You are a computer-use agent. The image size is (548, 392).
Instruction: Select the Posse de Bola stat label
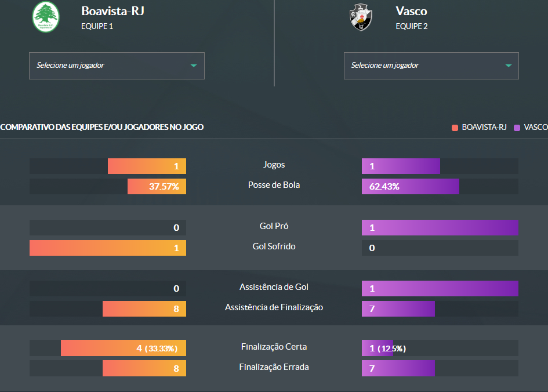point(274,185)
